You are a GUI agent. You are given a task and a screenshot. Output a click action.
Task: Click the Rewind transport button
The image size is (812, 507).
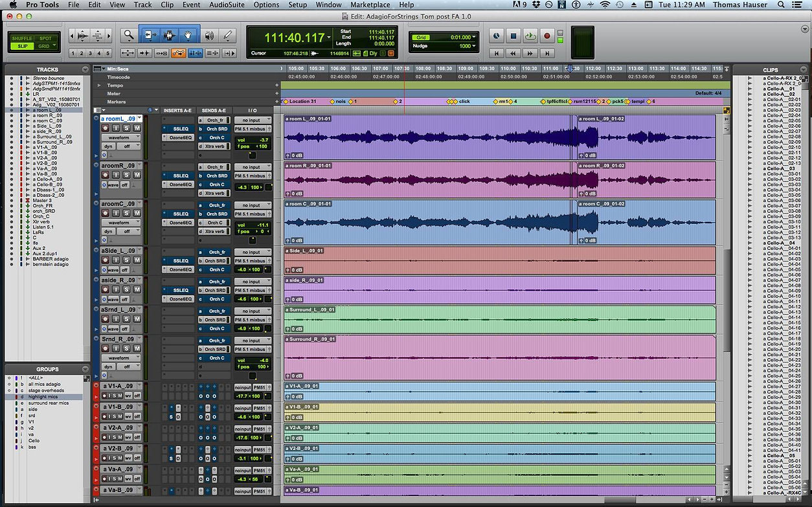point(513,53)
